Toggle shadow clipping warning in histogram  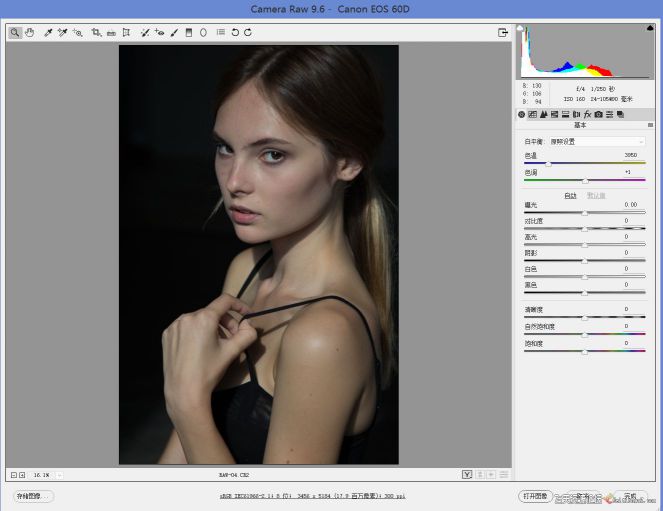point(521,29)
